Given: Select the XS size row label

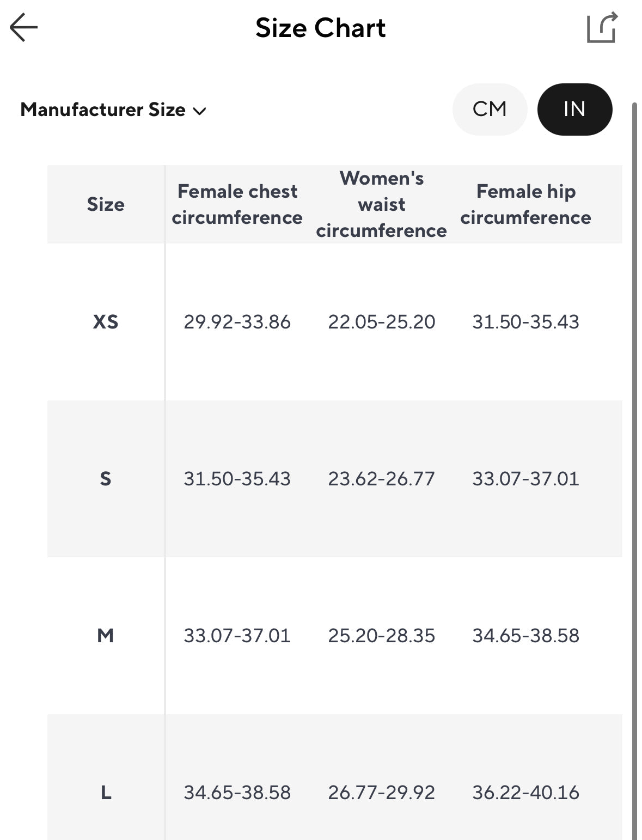Looking at the screenshot, I should click(x=106, y=321).
